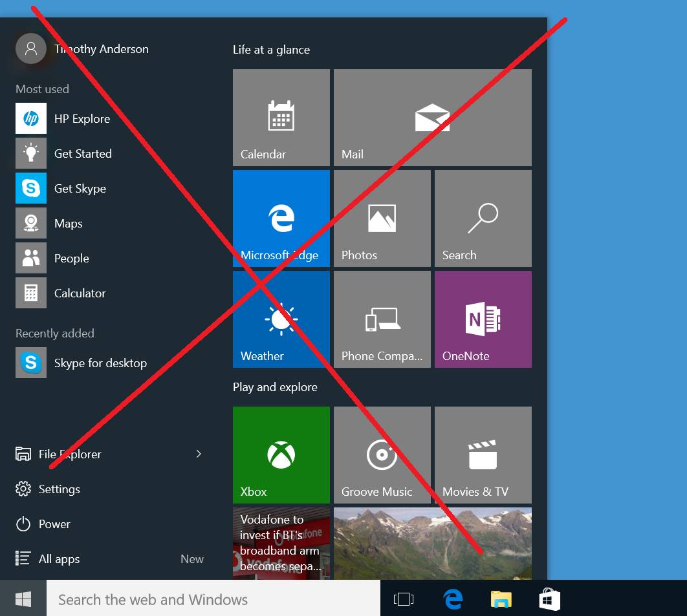Expand the File Explorer jump list arrow
Viewport: 687px width, 616px height.
[x=199, y=454]
